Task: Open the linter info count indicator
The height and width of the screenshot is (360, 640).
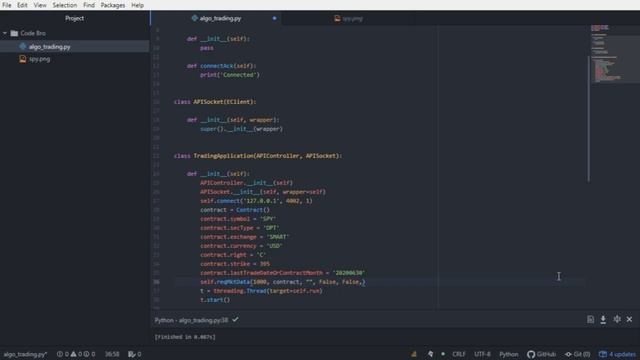Action: tap(89, 354)
